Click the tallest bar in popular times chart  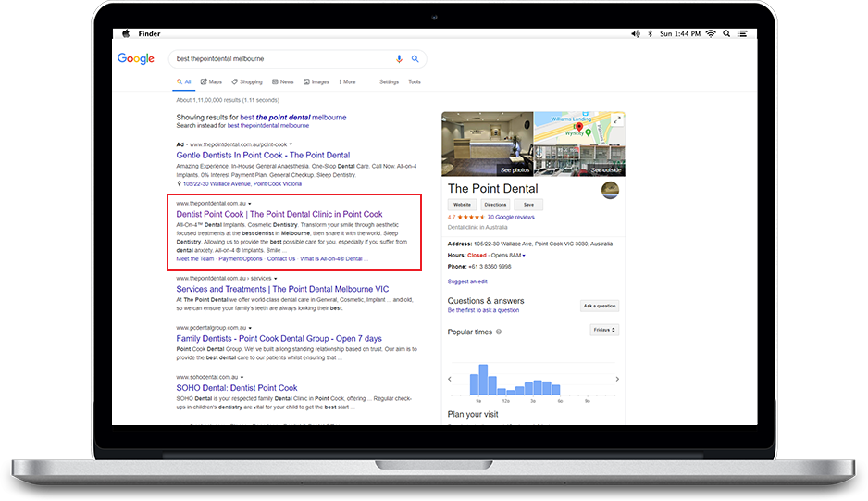[x=483, y=380]
